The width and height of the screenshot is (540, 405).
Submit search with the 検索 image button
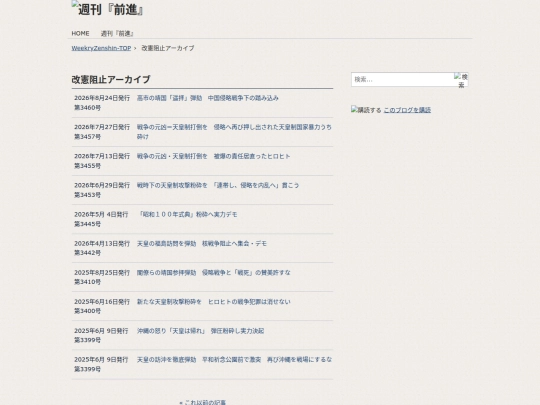(461, 80)
